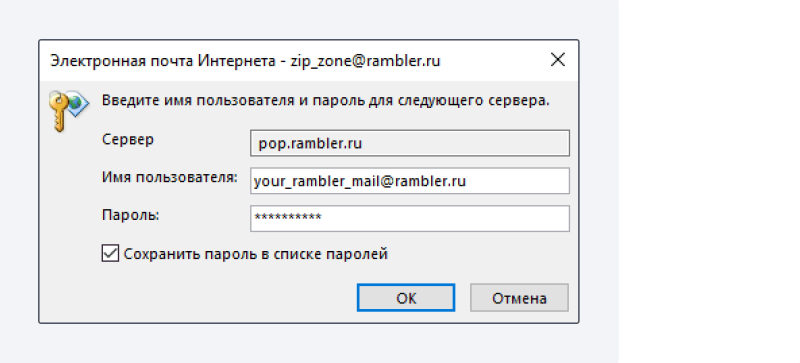The height and width of the screenshot is (363, 800).
Task: Focus the Имя пользователя input field
Action: click(x=410, y=181)
